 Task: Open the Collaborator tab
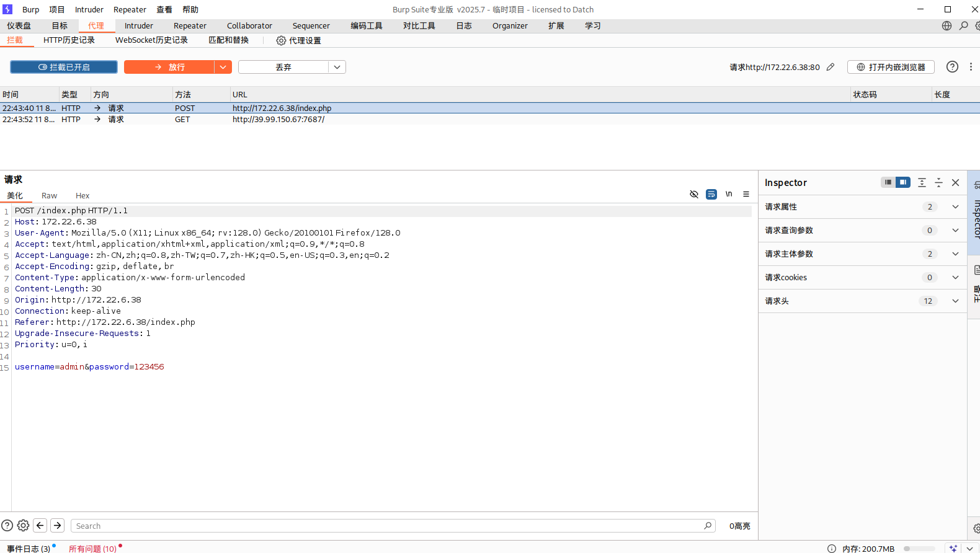point(249,25)
